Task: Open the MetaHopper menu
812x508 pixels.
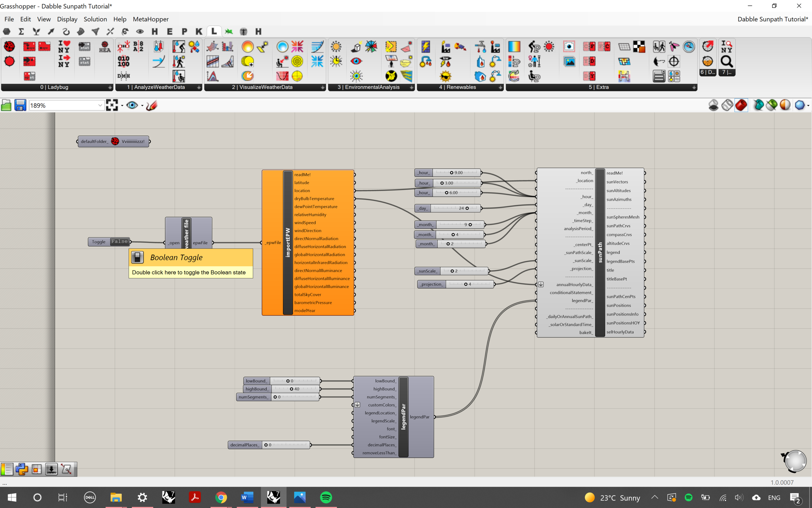Action: click(150, 19)
